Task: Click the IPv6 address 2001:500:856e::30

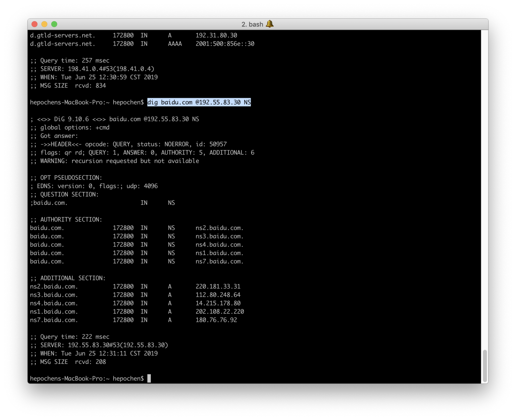Action: coord(225,44)
